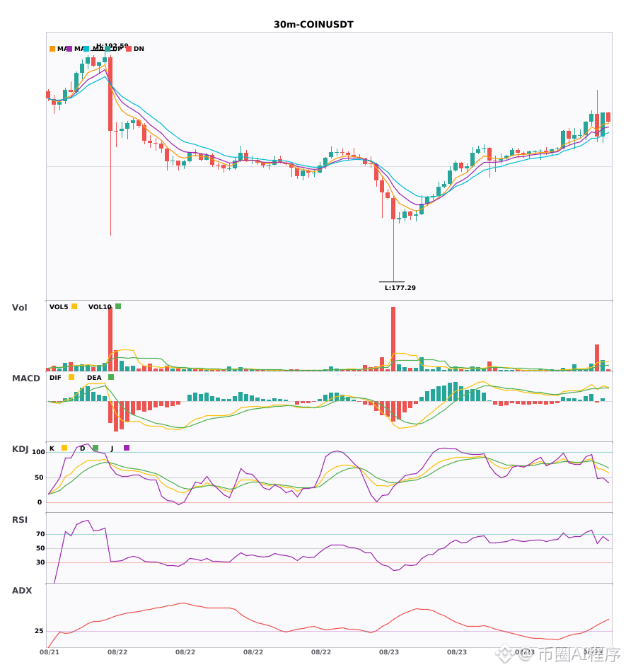Click the green DEA legend swatch
The height and width of the screenshot is (672, 626).
[x=111, y=377]
